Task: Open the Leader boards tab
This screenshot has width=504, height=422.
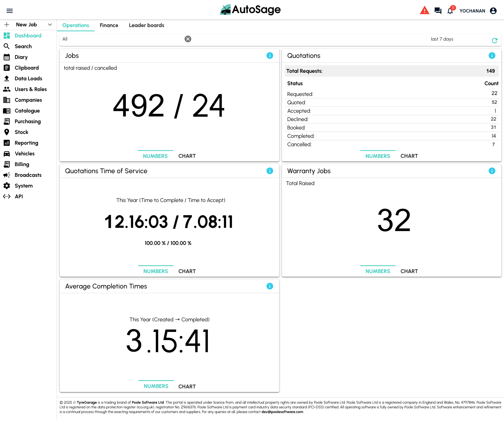Action: coord(146,25)
